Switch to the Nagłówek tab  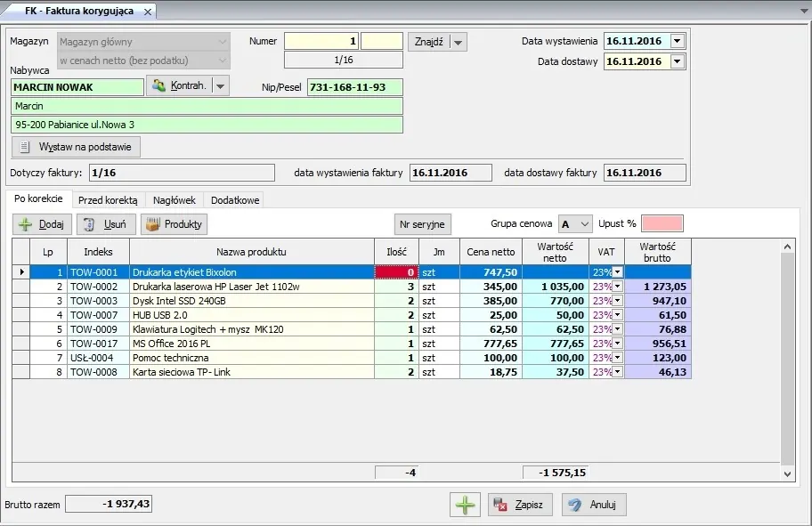pos(175,200)
